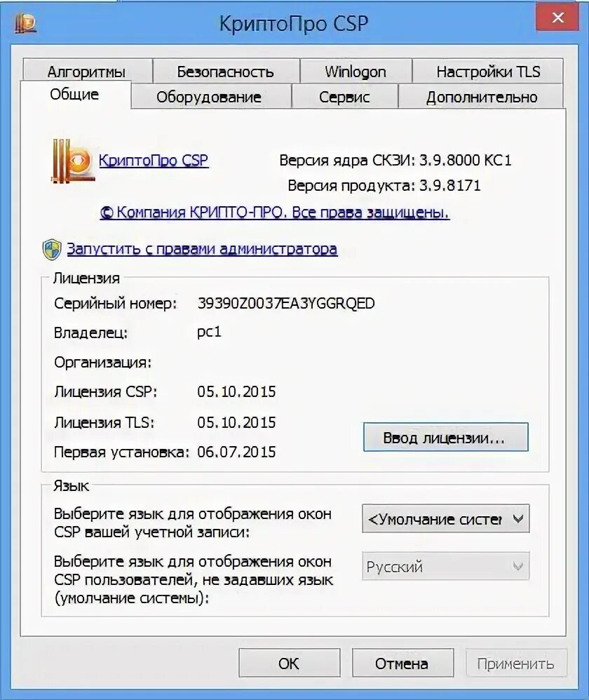Click the Серийный номер label

116,304
